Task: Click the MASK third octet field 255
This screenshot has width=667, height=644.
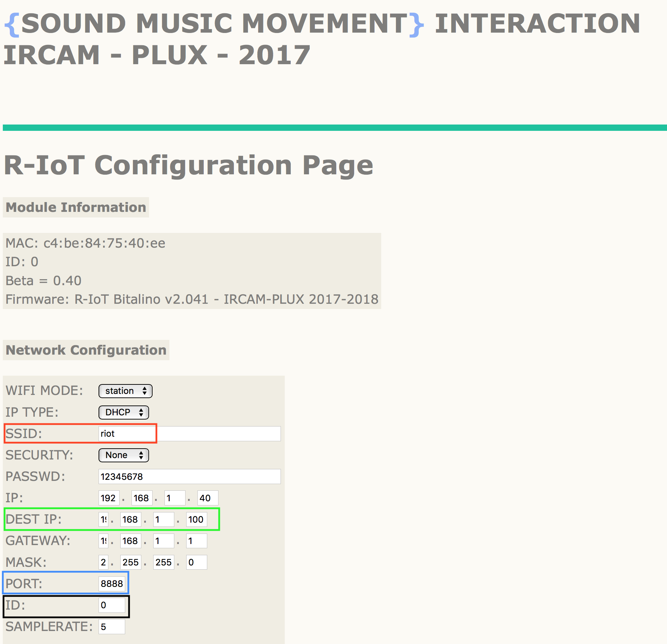Action: (163, 562)
